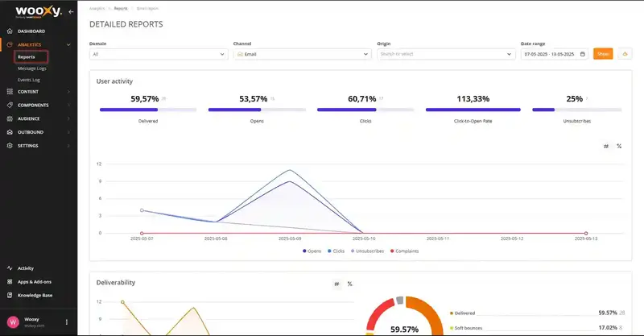Switch User activity chart to # values

click(x=606, y=146)
